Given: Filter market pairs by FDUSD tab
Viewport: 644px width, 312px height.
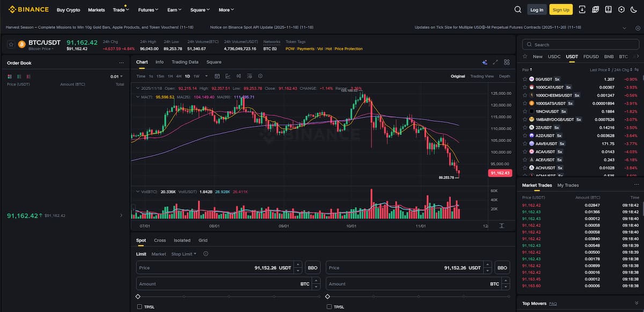Looking at the screenshot, I should [x=591, y=56].
